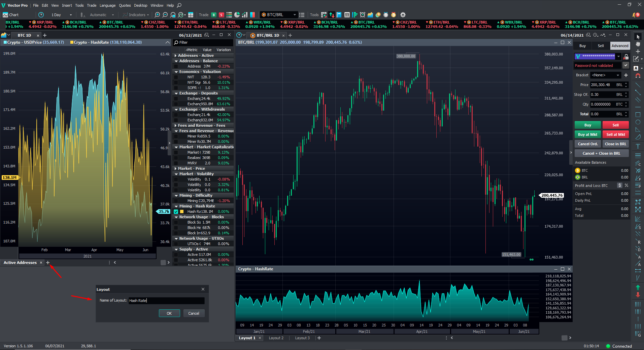This screenshot has width=644, height=350.
Task: Check the NVT 128.3 metric checkbox
Action: 176,77
